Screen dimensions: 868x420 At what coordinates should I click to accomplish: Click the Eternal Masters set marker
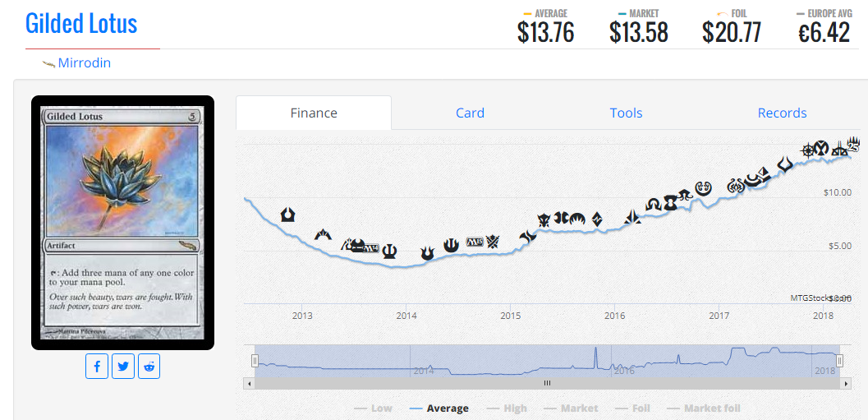coord(670,203)
